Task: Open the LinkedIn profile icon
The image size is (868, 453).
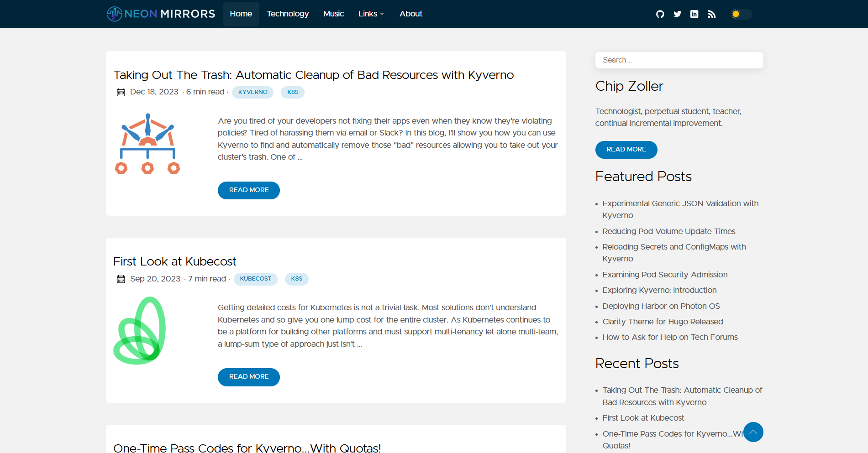Action: point(694,14)
